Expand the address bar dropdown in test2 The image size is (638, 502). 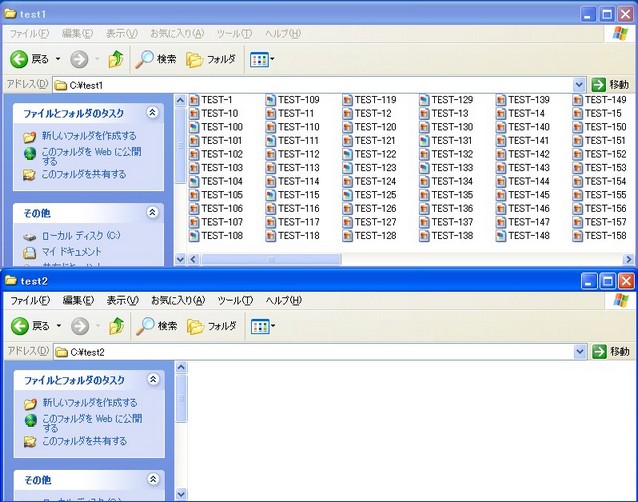(579, 352)
